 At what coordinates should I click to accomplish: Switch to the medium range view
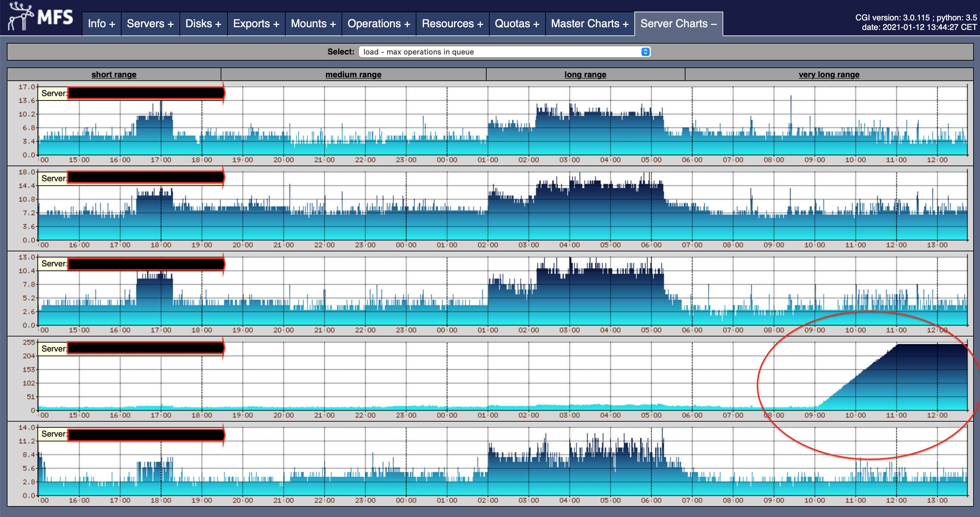tap(353, 75)
